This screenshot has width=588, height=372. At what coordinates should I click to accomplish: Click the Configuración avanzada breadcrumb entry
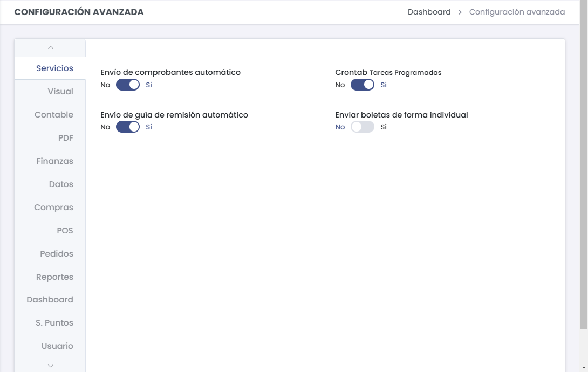[x=517, y=11]
